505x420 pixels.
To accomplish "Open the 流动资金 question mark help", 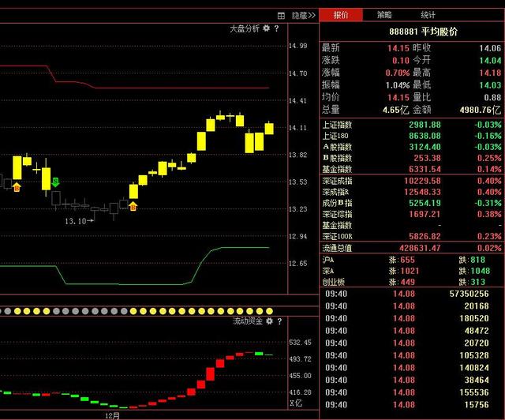I will (x=279, y=321).
